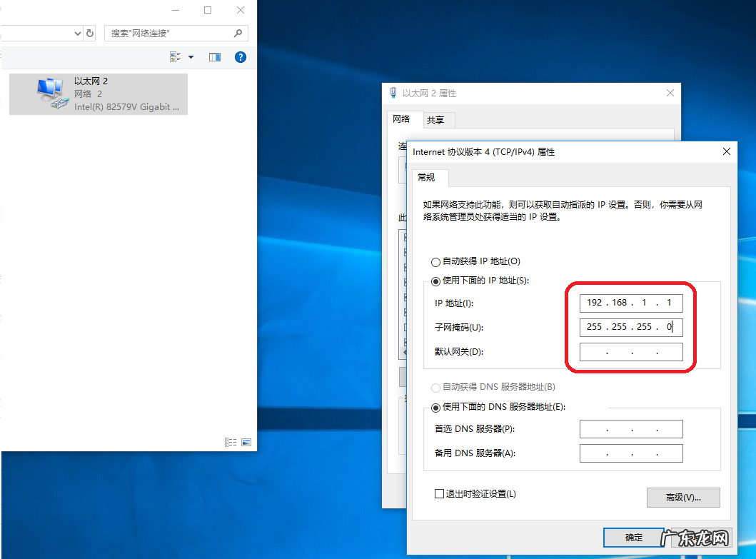
Task: Select 使用下面的 DNS 服务器地址 option
Action: [435, 407]
